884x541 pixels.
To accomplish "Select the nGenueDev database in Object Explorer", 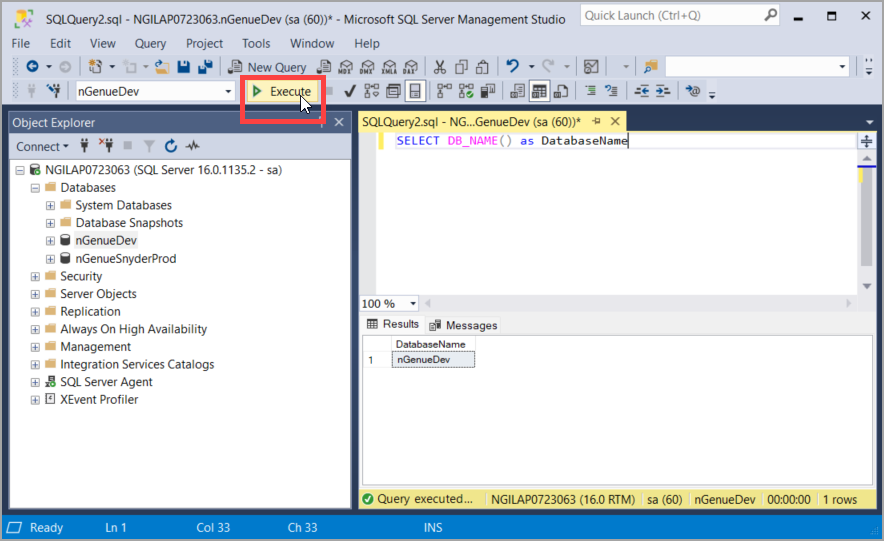I will pos(106,241).
